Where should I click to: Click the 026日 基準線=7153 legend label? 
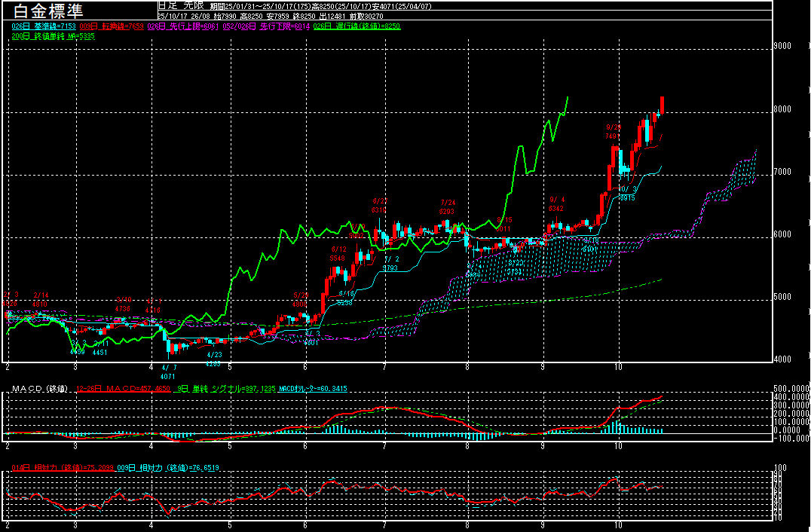click(44, 26)
